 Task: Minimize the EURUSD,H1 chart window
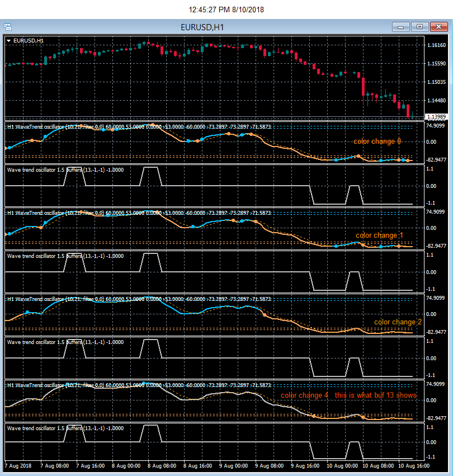(x=401, y=27)
